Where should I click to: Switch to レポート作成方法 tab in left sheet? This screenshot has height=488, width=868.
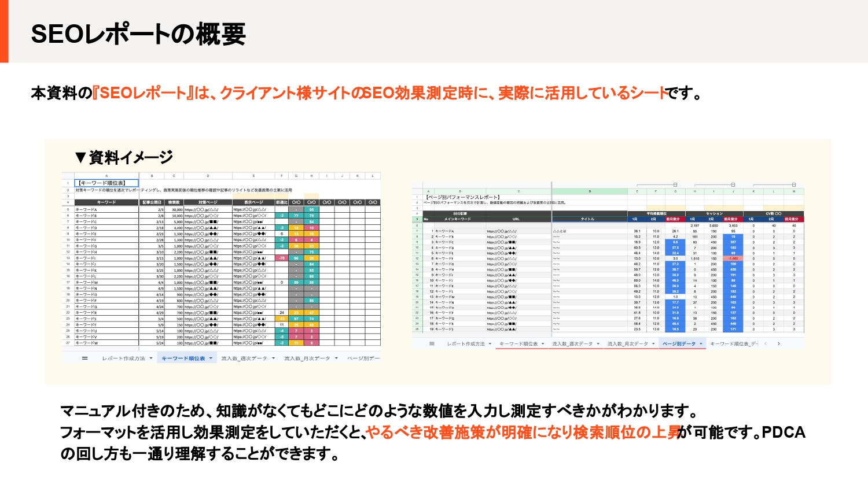(124, 358)
